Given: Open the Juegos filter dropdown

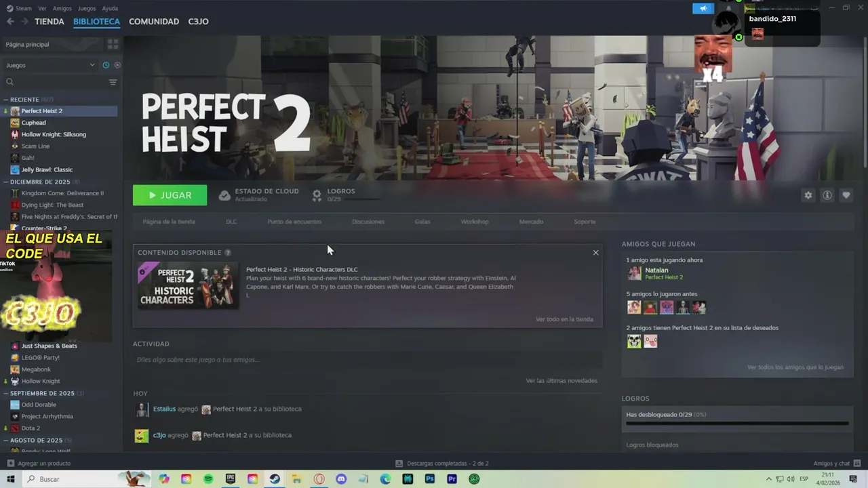Looking at the screenshot, I should click(x=51, y=65).
